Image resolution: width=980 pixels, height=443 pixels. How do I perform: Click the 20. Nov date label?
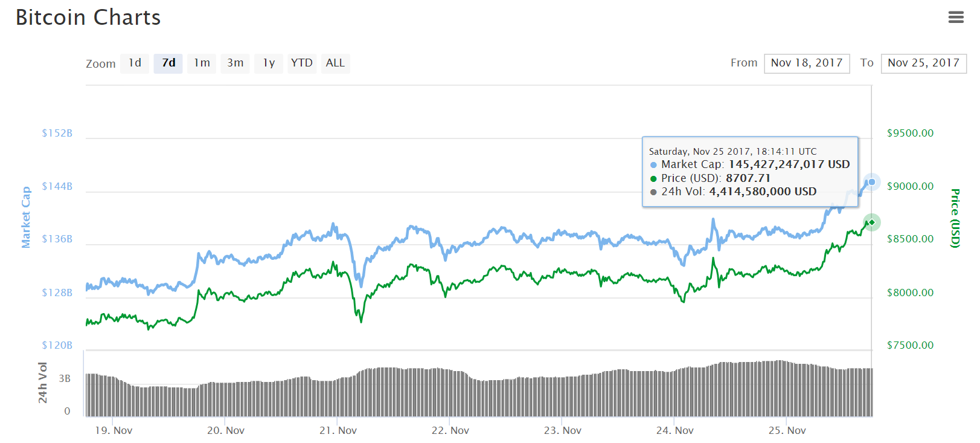226,430
